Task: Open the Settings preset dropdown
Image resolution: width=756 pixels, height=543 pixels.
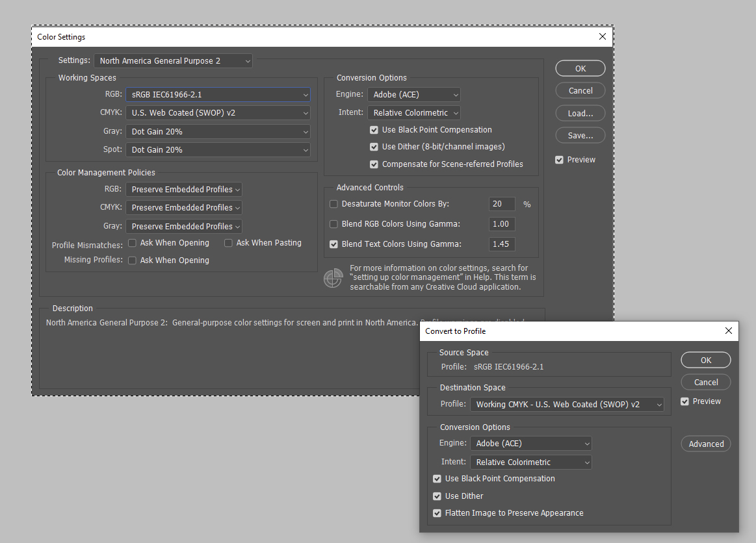Action: pos(173,61)
